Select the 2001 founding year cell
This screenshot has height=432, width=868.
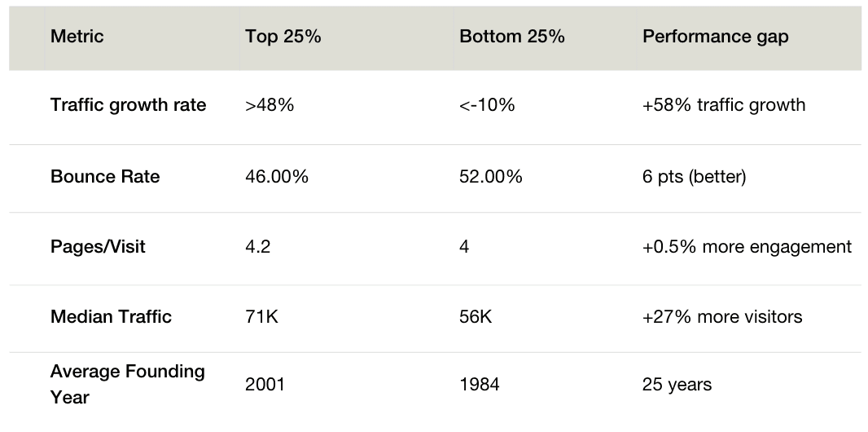(265, 385)
